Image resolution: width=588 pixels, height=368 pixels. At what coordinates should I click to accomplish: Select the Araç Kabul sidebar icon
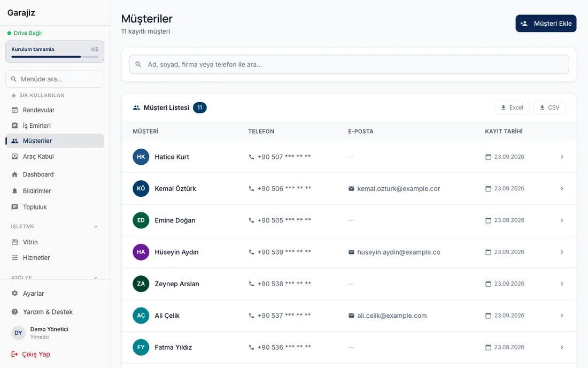click(14, 156)
